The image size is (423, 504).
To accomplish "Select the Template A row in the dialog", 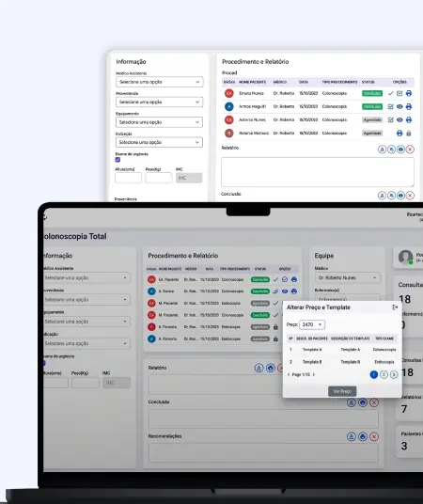I will [x=342, y=350].
